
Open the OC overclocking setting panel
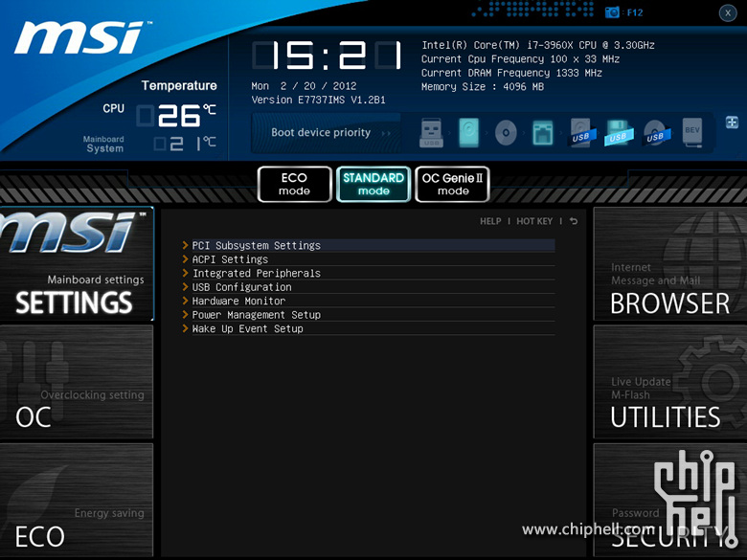point(77,382)
